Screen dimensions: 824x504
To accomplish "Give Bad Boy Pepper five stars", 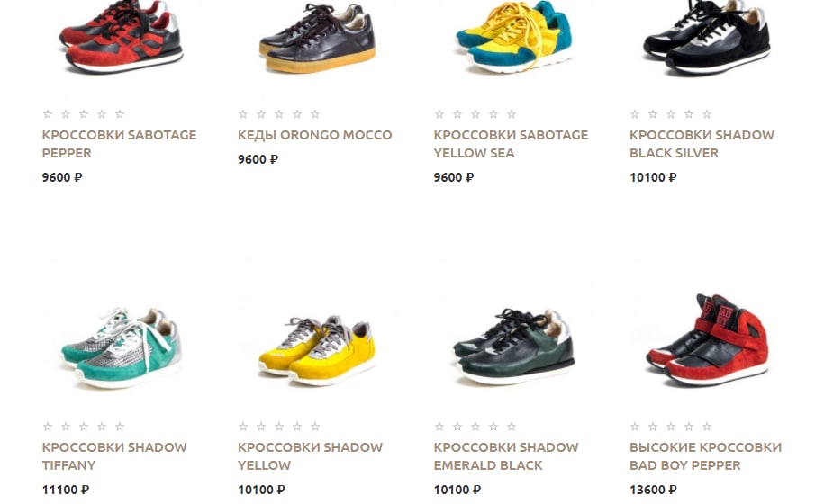I will coord(707,427).
